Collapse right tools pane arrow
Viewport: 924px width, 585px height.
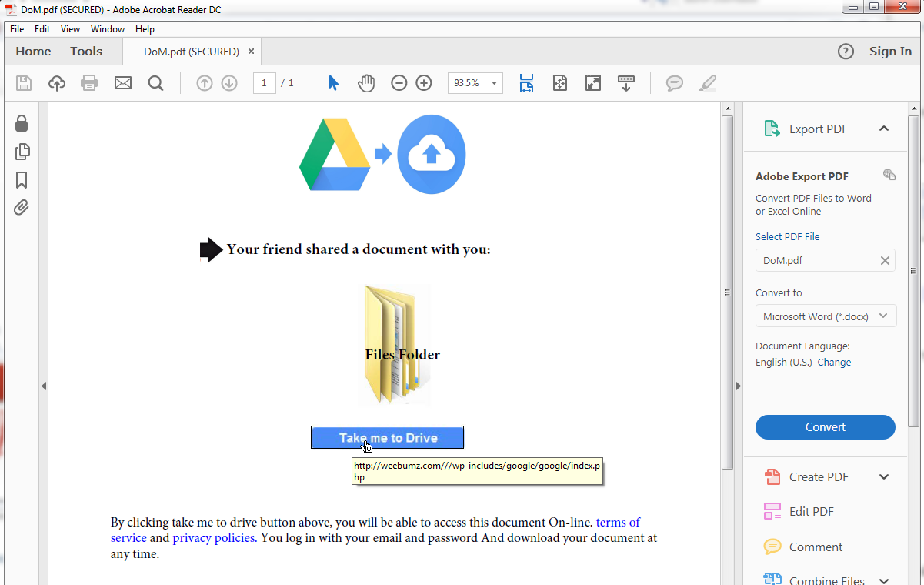pos(738,386)
